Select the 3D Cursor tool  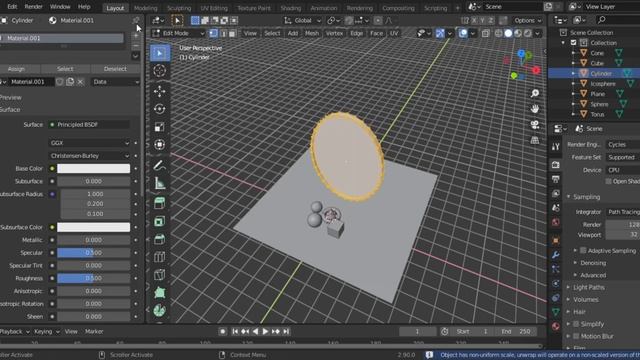[x=160, y=70]
